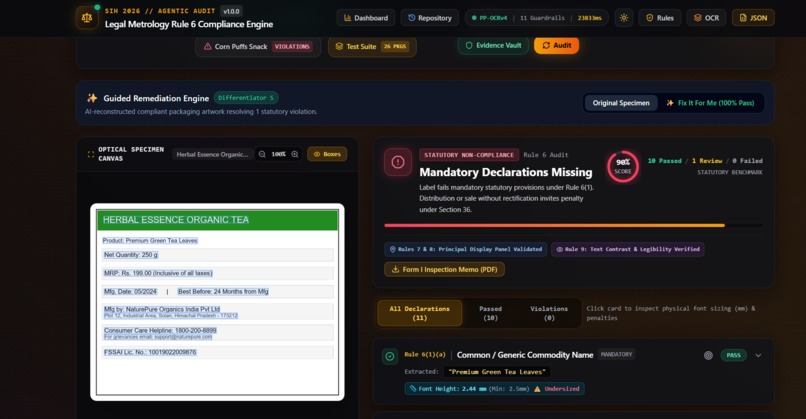Open the Dashboard view
Viewport: 806px width, 419px height.
(x=365, y=18)
